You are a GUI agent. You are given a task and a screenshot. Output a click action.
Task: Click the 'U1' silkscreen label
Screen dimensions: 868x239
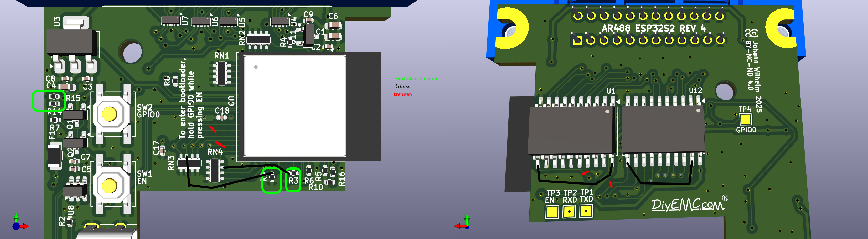tap(611, 91)
